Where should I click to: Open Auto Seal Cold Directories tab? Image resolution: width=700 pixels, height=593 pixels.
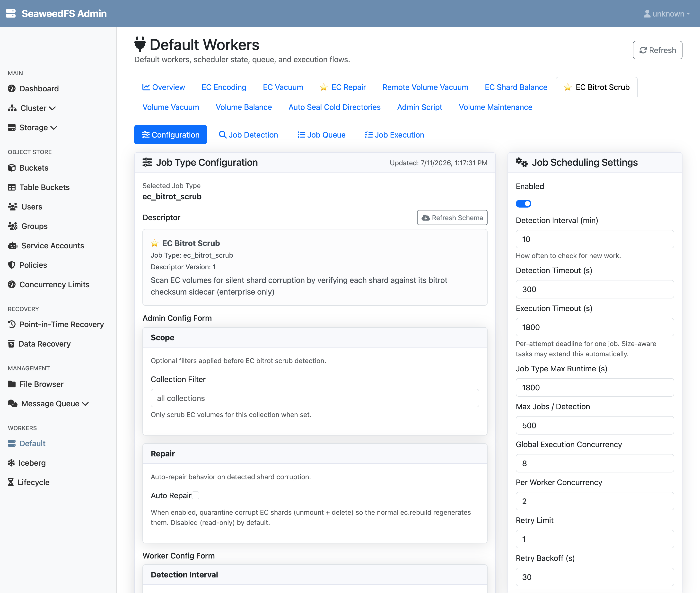[x=334, y=107]
